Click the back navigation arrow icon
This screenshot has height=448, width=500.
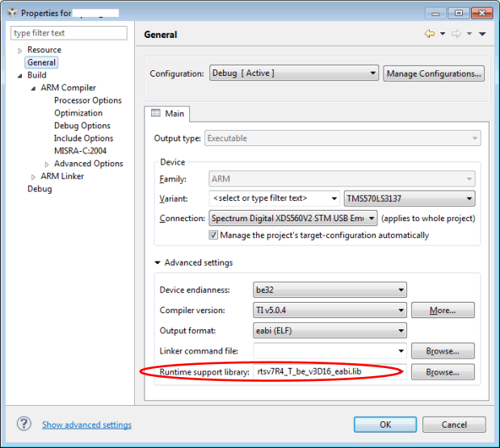click(x=430, y=34)
